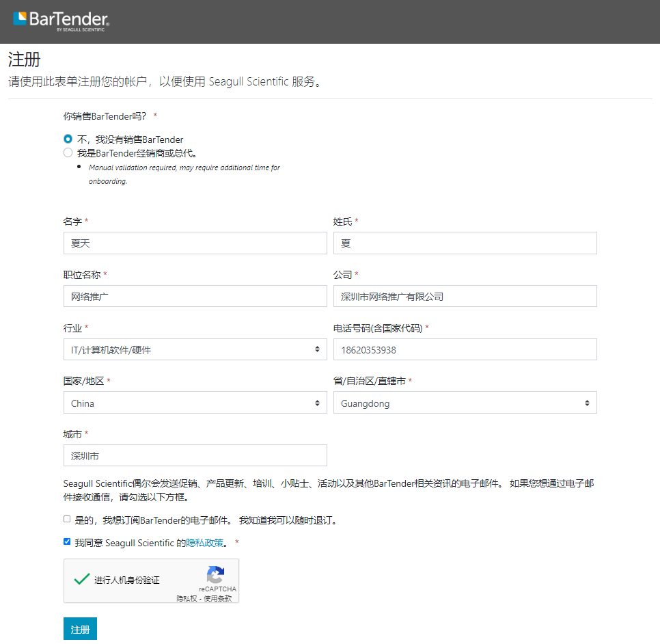Image resolution: width=660 pixels, height=644 pixels.
Task: Open the 隐私政策 privacy policy link
Action: (x=204, y=543)
